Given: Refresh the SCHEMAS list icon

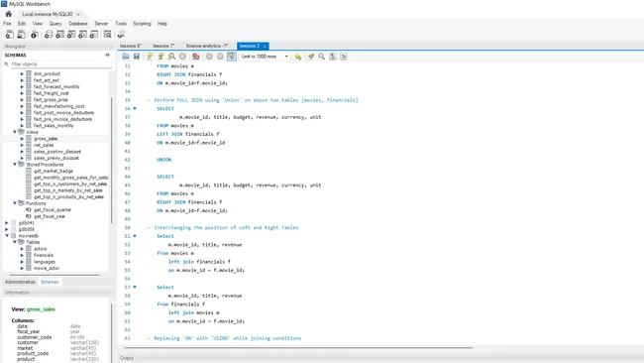Looking at the screenshot, I should (108, 55).
